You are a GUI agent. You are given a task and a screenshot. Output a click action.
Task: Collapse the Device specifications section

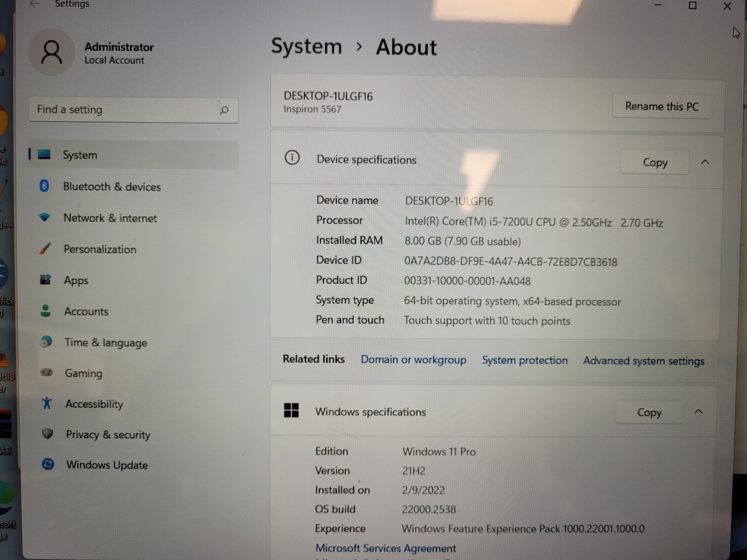(x=705, y=162)
